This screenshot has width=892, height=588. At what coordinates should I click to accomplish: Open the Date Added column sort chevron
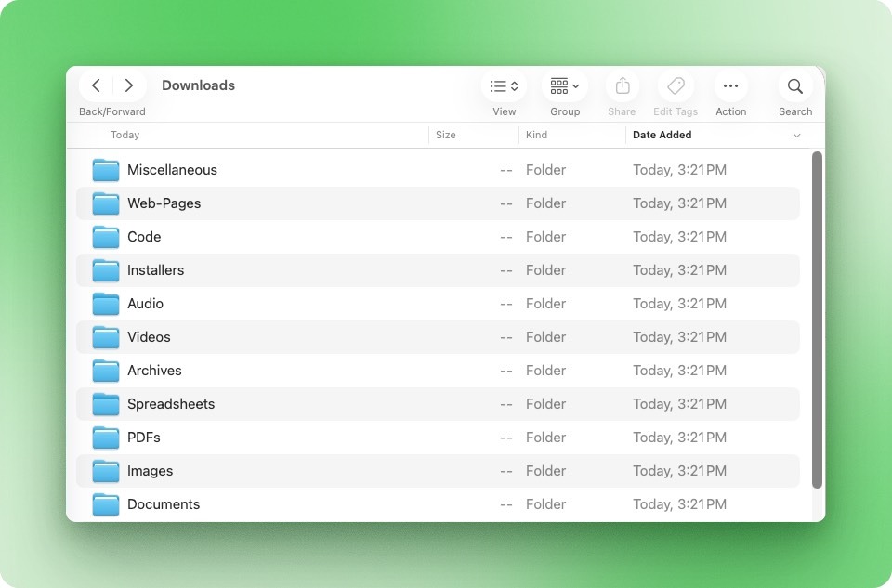pos(796,135)
